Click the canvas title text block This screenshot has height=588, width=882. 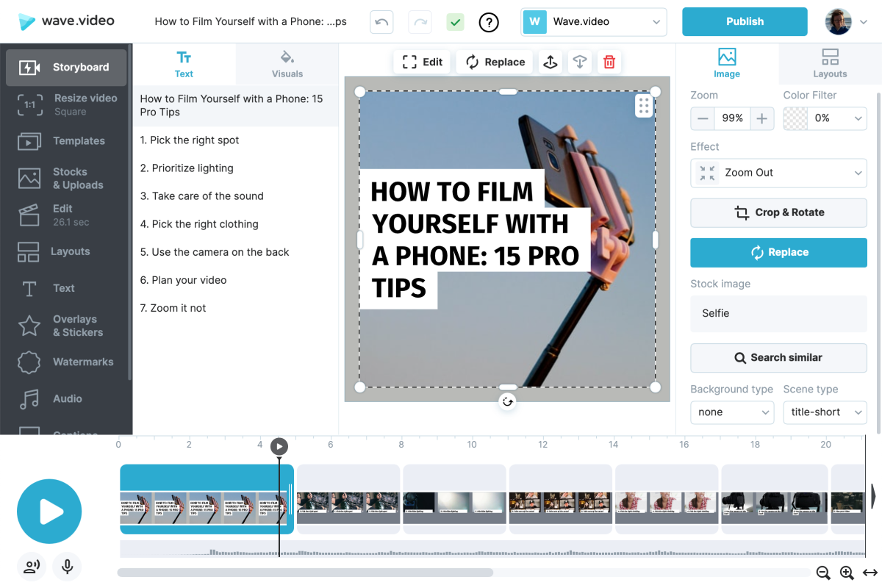click(475, 239)
